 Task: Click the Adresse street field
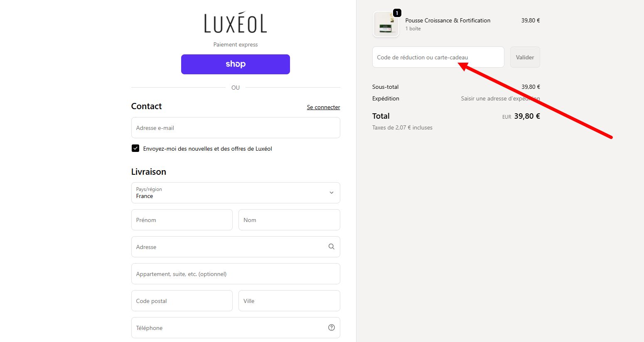(236, 247)
